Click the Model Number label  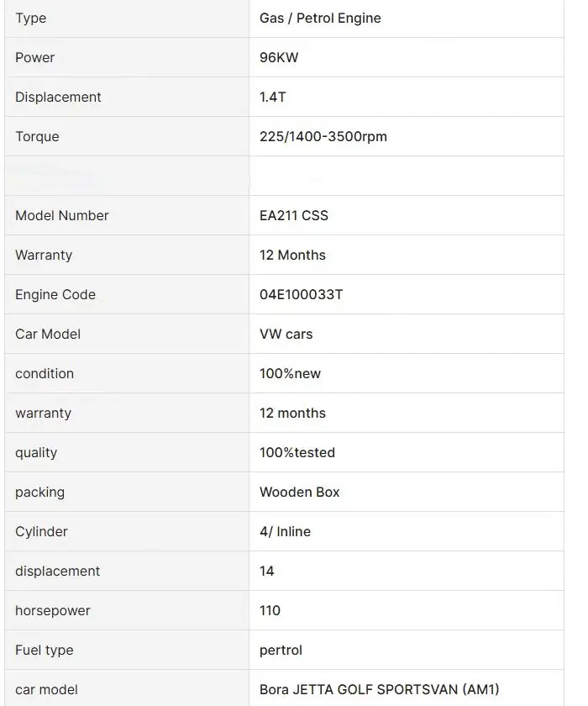[62, 215]
